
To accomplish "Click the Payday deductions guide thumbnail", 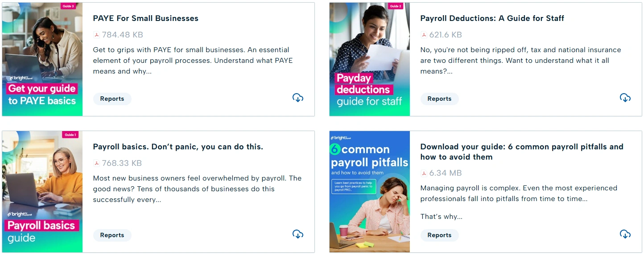I will [x=370, y=59].
